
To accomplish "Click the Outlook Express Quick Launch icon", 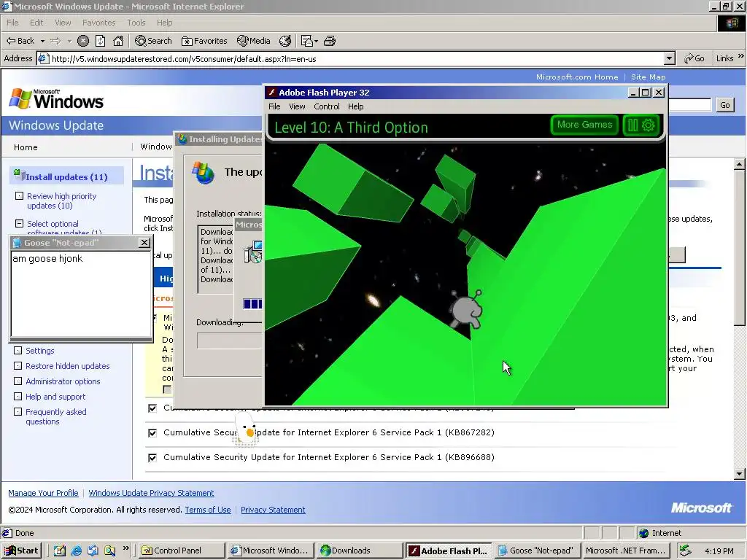I will coord(93,551).
